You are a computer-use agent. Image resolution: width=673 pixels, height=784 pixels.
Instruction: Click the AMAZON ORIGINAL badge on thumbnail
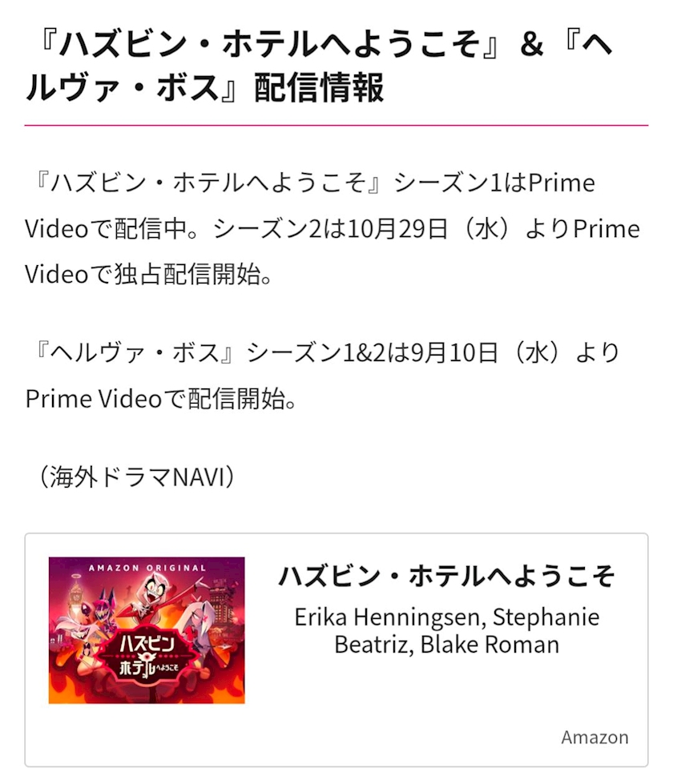pyautogui.click(x=147, y=568)
